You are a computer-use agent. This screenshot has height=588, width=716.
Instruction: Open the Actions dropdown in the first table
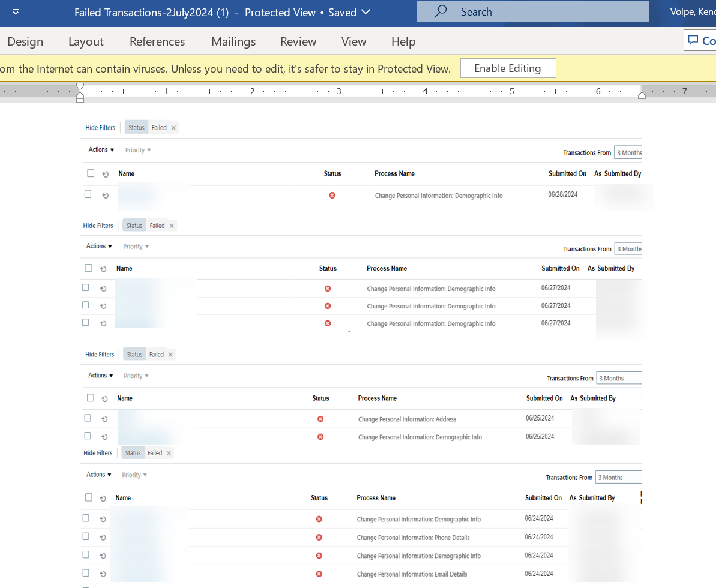100,149
